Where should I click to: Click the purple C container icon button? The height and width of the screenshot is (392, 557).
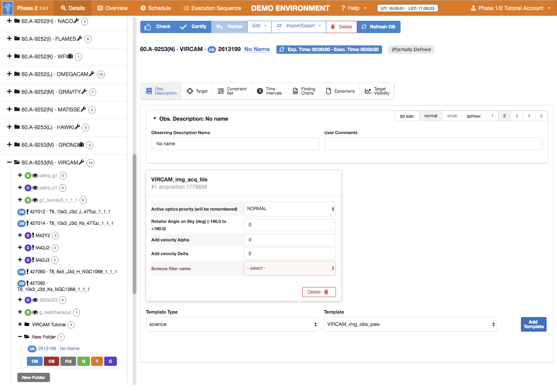pyautogui.click(x=110, y=361)
